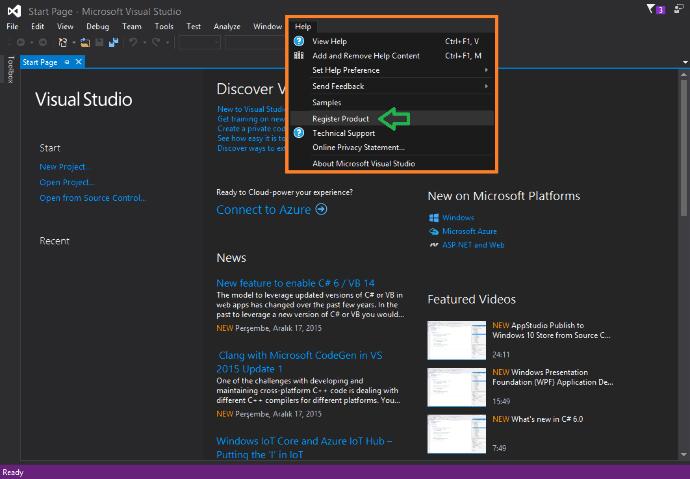
Task: Open 'Clang with Microsoft CodeGen' news link
Action: (300, 362)
